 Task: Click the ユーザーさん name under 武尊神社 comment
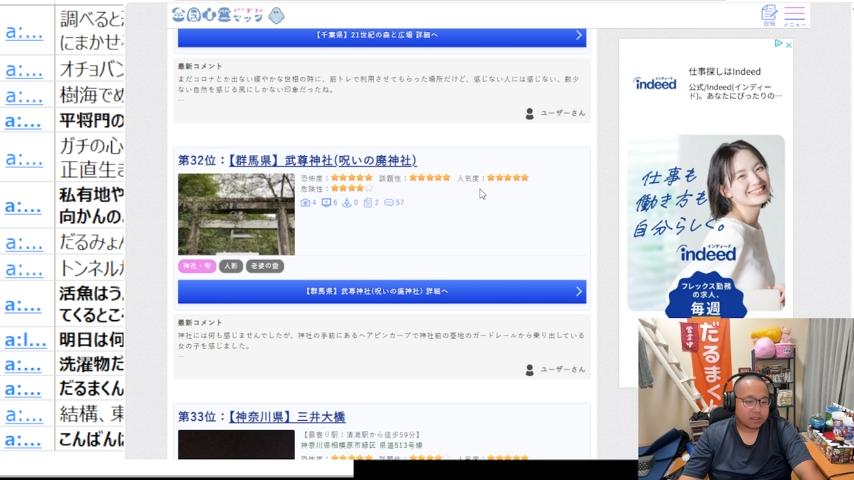pyautogui.click(x=563, y=369)
